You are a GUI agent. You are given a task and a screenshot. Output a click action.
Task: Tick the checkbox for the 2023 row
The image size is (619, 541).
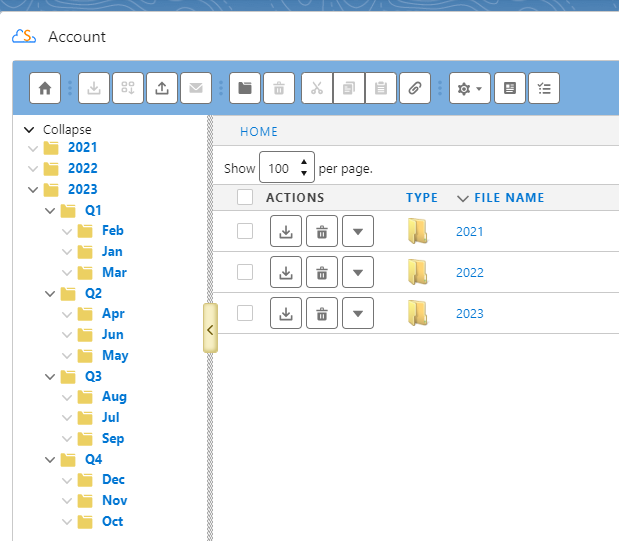click(x=245, y=314)
